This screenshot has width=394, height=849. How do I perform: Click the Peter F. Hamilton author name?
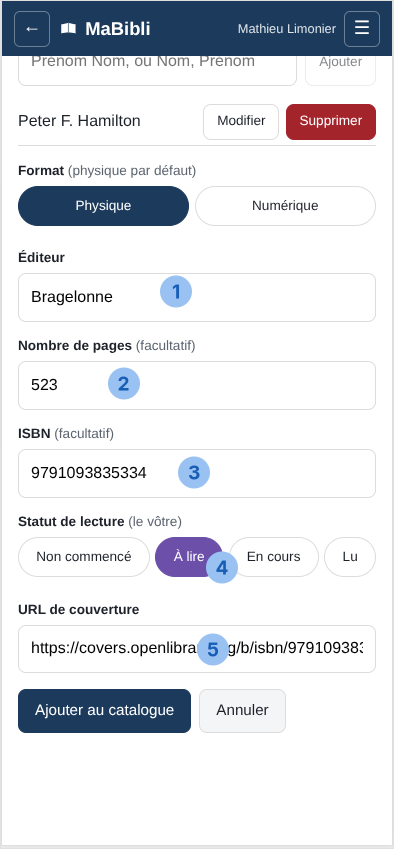[79, 121]
